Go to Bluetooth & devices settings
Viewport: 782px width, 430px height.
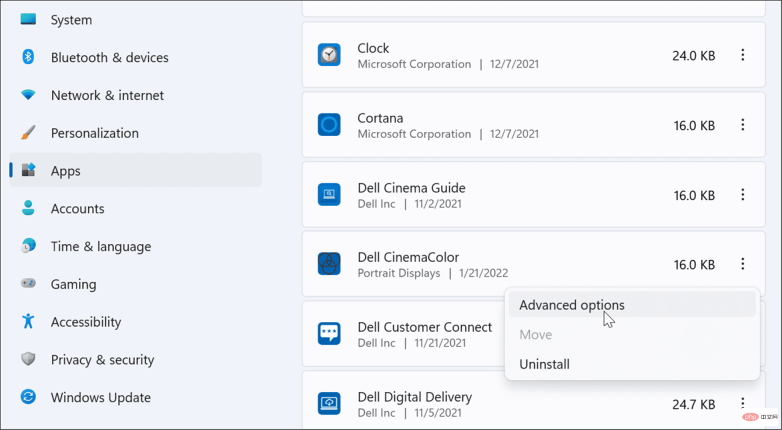coord(110,57)
